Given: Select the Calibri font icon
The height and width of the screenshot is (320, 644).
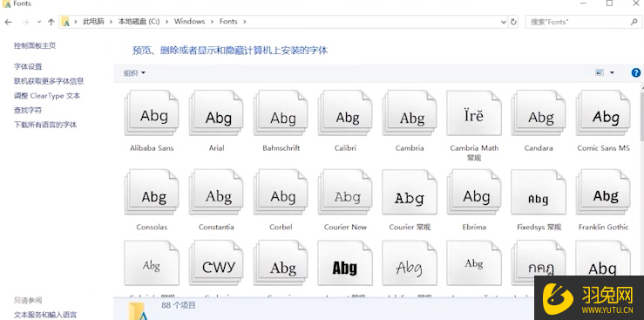Looking at the screenshot, I should click(x=345, y=113).
